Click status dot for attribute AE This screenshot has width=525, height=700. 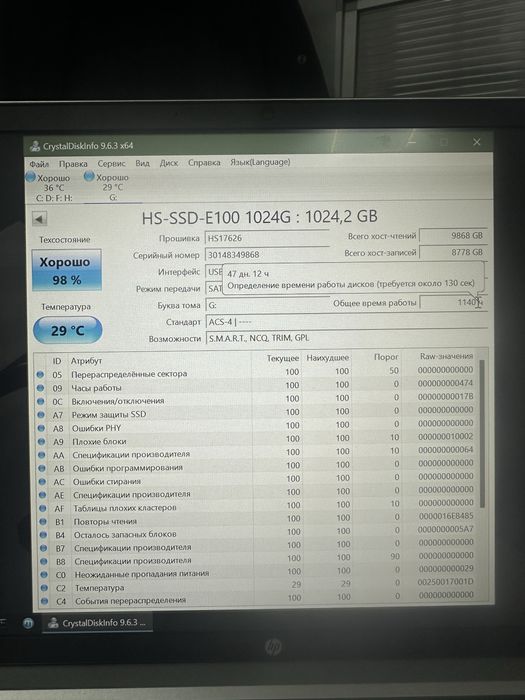coord(42,495)
